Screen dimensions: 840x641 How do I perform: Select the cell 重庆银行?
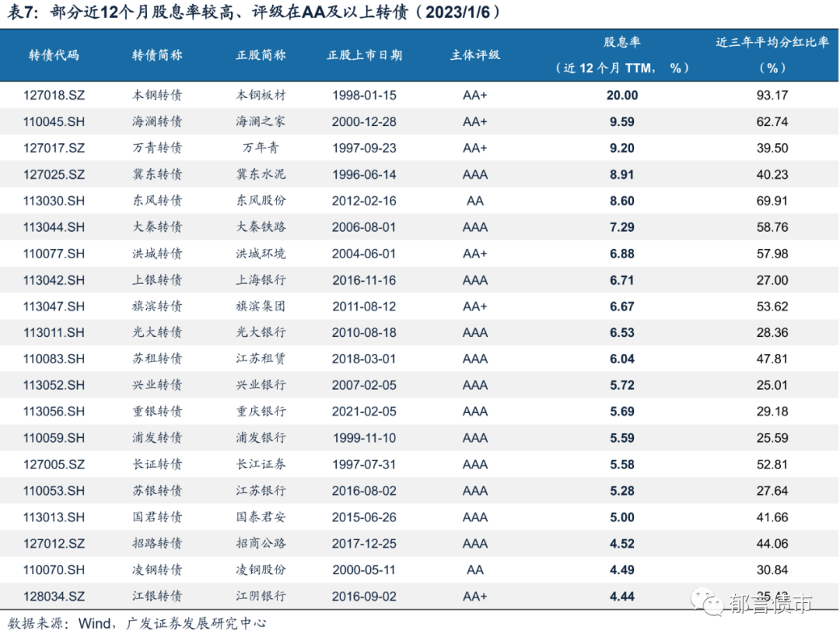click(x=261, y=412)
